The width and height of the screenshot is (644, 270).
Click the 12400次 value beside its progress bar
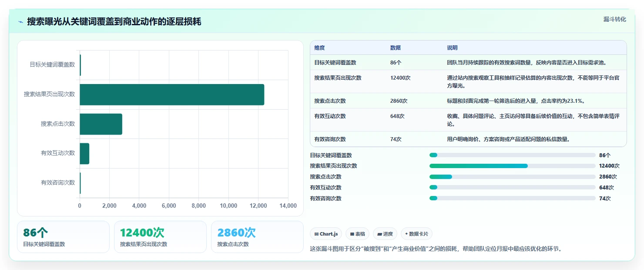[x=609, y=166]
